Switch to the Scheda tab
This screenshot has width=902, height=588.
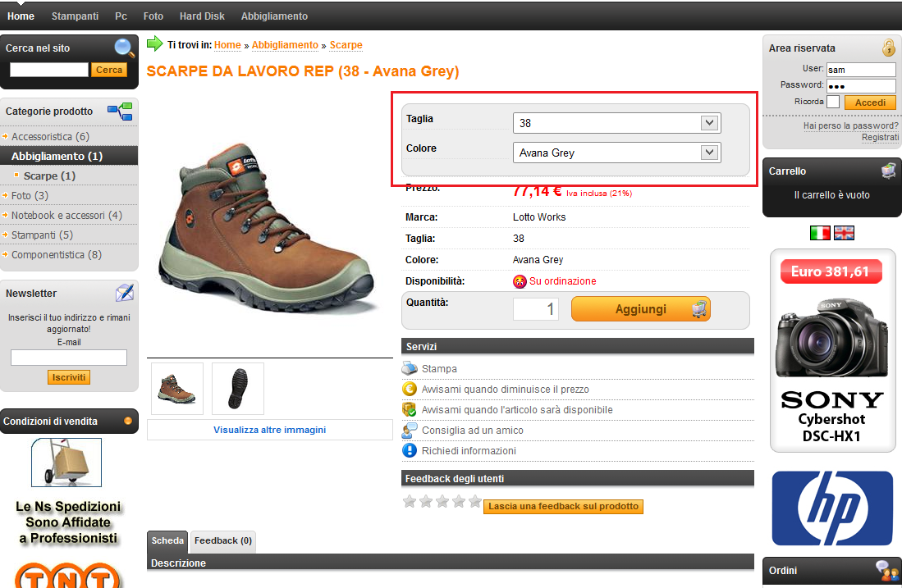[167, 541]
